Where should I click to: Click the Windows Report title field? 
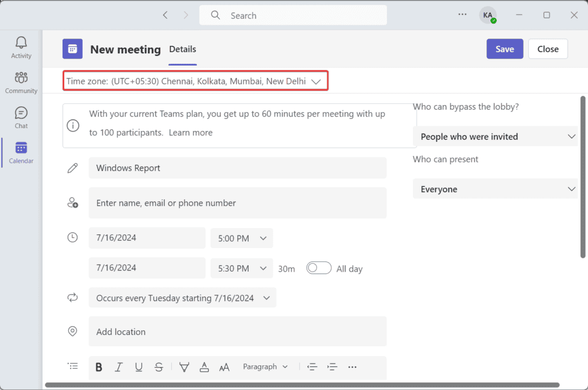237,168
